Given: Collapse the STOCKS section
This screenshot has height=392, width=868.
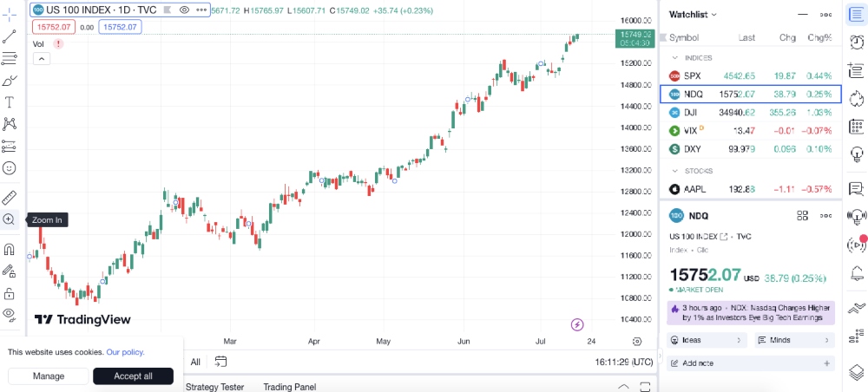Looking at the screenshot, I should point(674,171).
